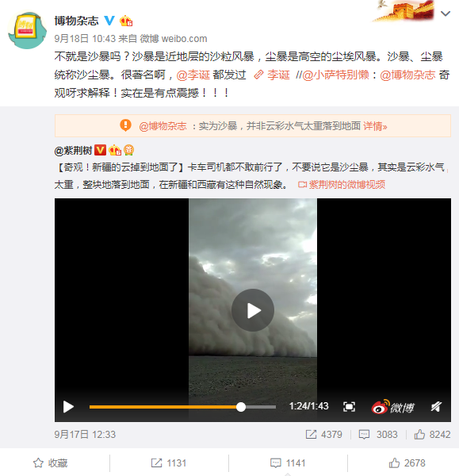Open the @李诞 mention link
Image resolution: width=459 pixels, height=476 pixels.
[193, 75]
